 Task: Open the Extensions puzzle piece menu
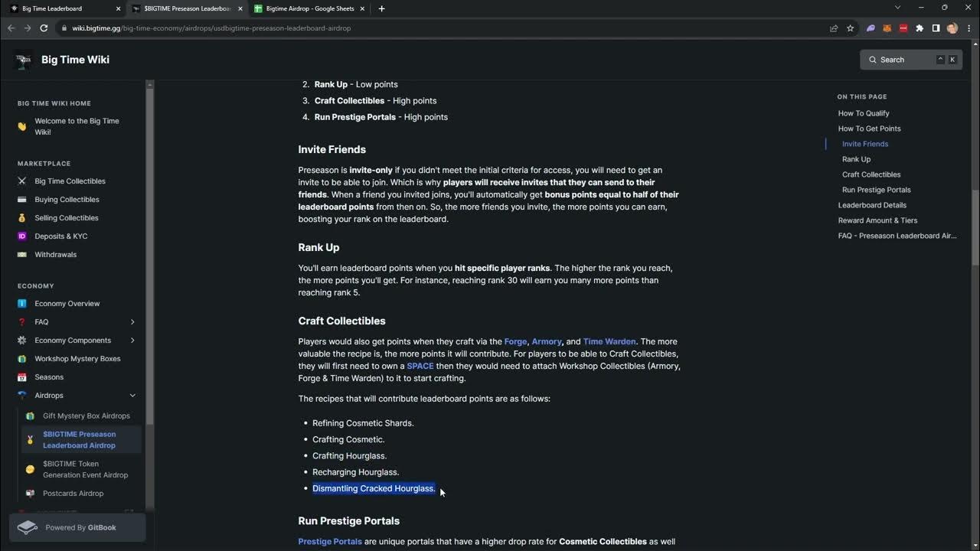coord(920,28)
